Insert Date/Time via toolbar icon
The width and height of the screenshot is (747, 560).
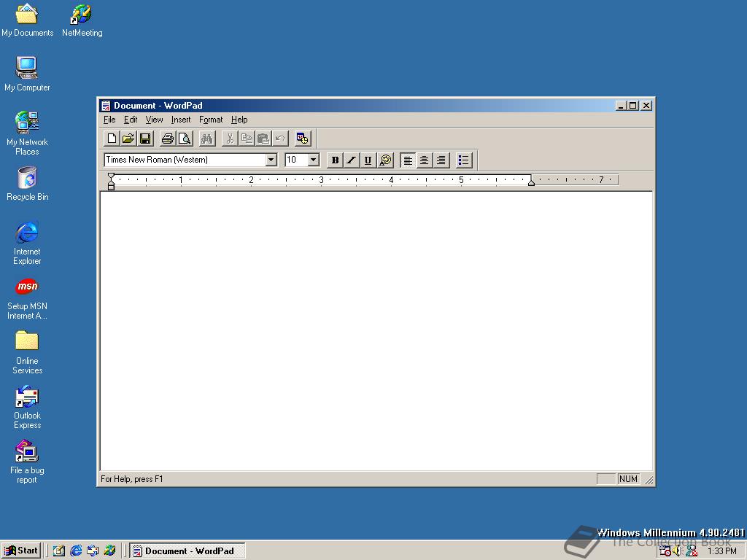point(303,139)
